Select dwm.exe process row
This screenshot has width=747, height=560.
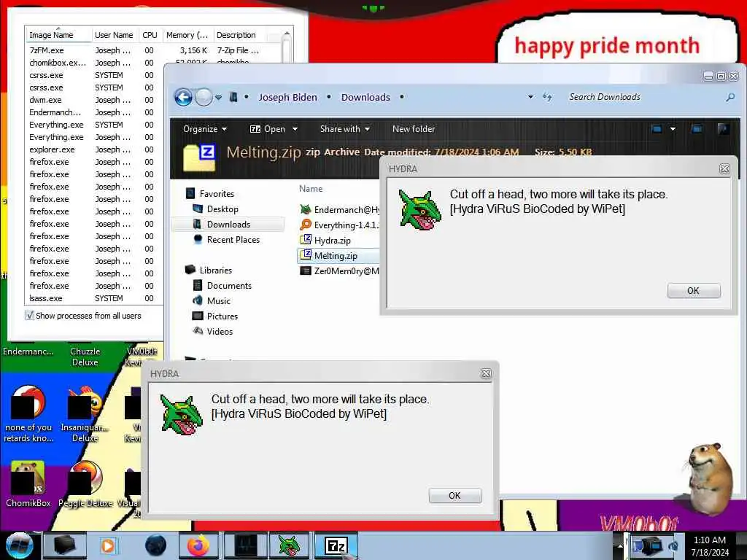94,100
